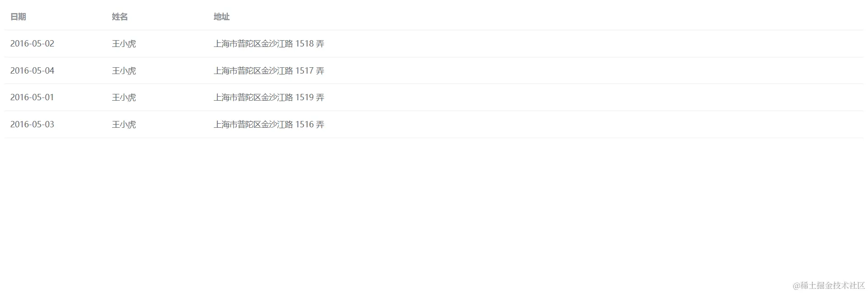Click the street number 1519
This screenshot has height=293, width=868.
(x=304, y=98)
